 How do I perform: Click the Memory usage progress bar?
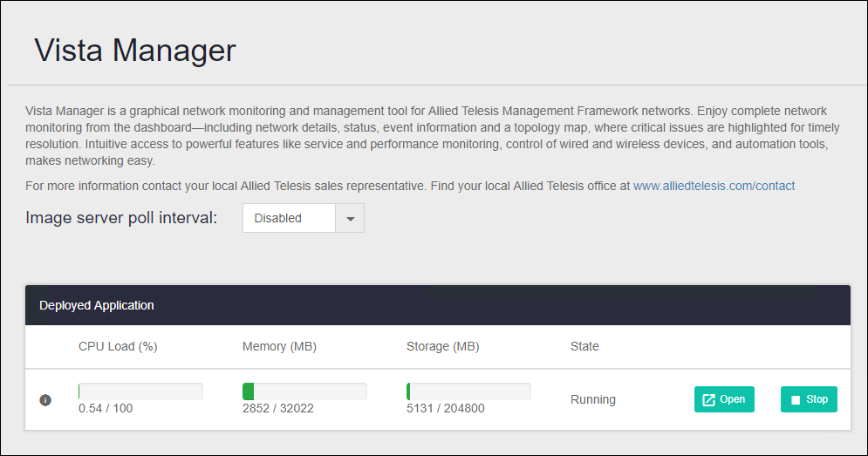tap(304, 391)
